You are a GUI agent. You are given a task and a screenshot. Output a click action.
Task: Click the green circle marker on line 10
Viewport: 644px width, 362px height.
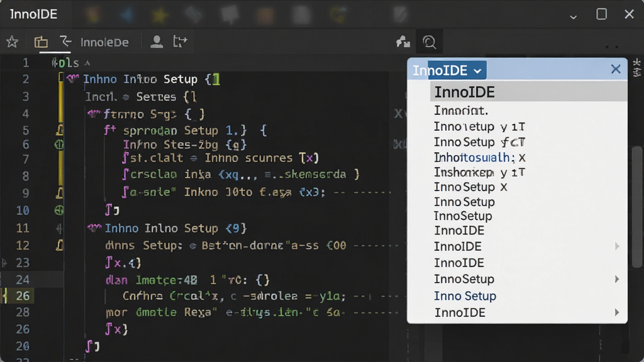pos(59,210)
